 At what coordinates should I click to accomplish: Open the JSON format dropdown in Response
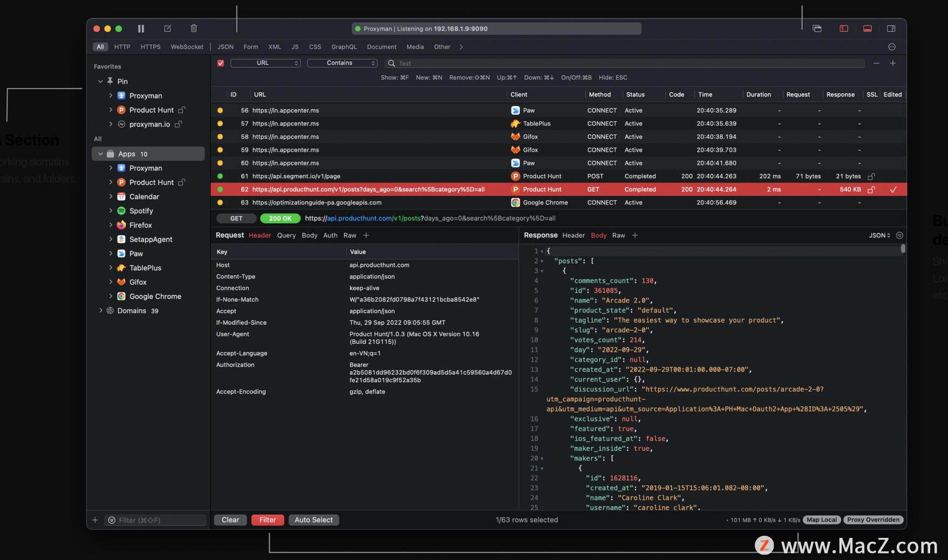(x=879, y=235)
